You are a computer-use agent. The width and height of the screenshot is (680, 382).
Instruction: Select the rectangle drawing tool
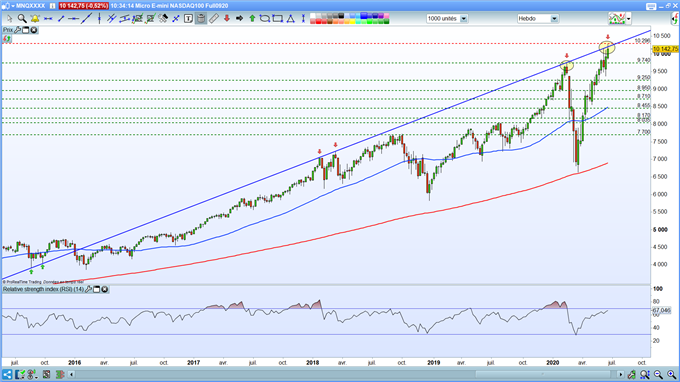click(x=278, y=19)
